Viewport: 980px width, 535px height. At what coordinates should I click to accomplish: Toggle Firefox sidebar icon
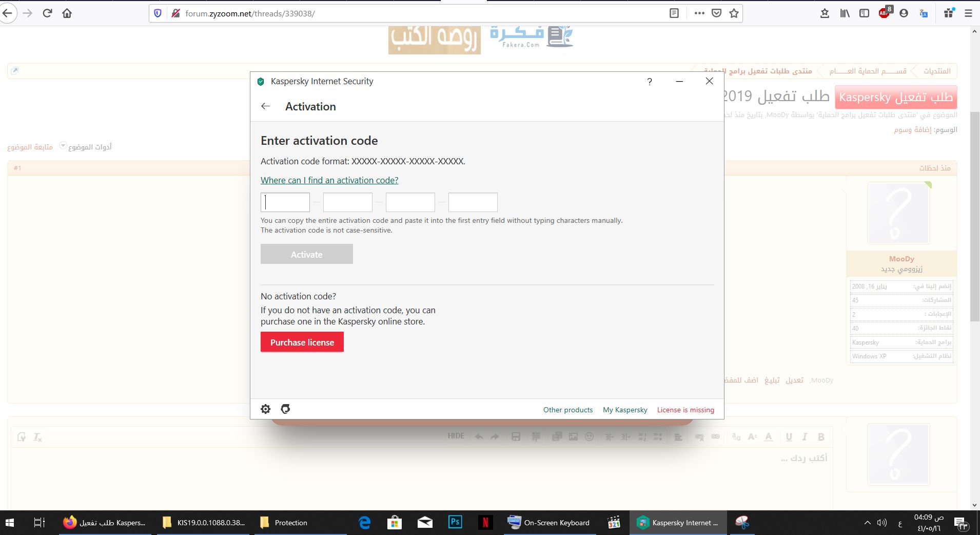click(x=865, y=13)
